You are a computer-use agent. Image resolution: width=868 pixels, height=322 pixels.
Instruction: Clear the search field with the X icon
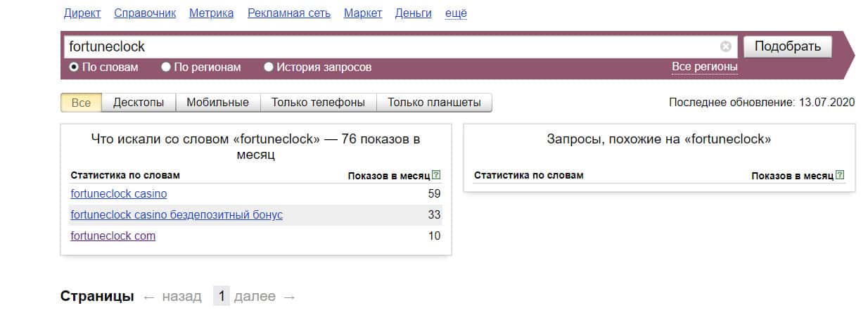click(726, 46)
